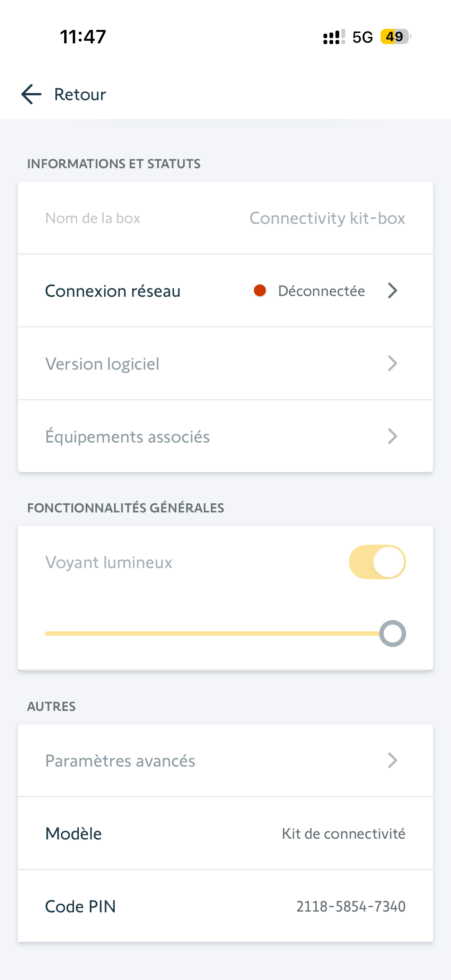The height and width of the screenshot is (980, 451).
Task: Tap the clock in the status bar
Action: pyautogui.click(x=83, y=37)
